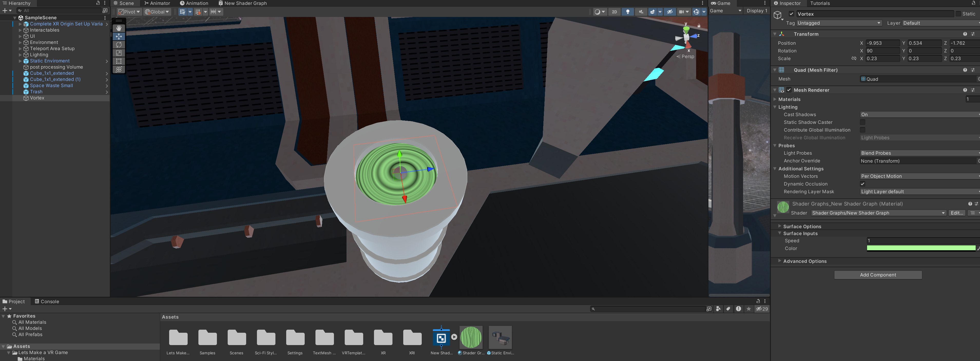Select the Hand view tool
Viewport: 980px width, 361px height.
pyautogui.click(x=119, y=28)
